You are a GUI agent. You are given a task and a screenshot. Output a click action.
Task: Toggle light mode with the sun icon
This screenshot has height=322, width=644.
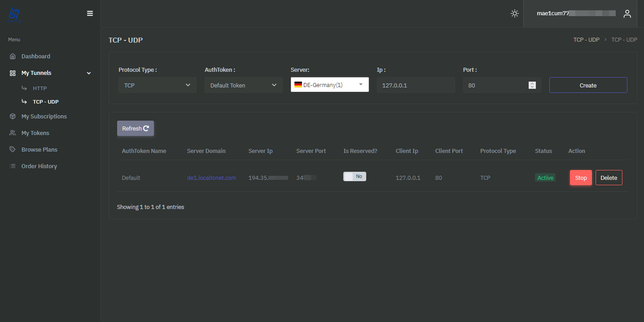tap(514, 13)
